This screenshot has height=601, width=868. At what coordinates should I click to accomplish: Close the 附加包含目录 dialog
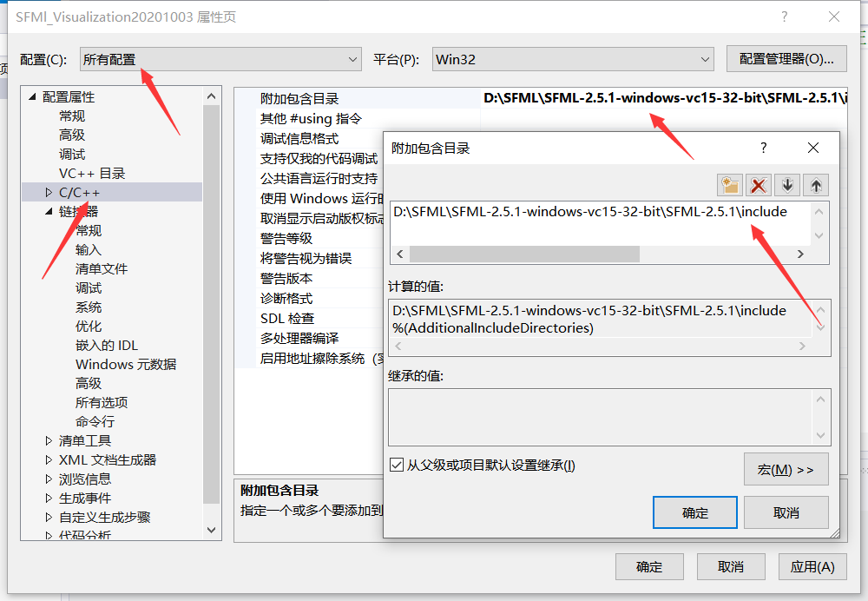(813, 148)
